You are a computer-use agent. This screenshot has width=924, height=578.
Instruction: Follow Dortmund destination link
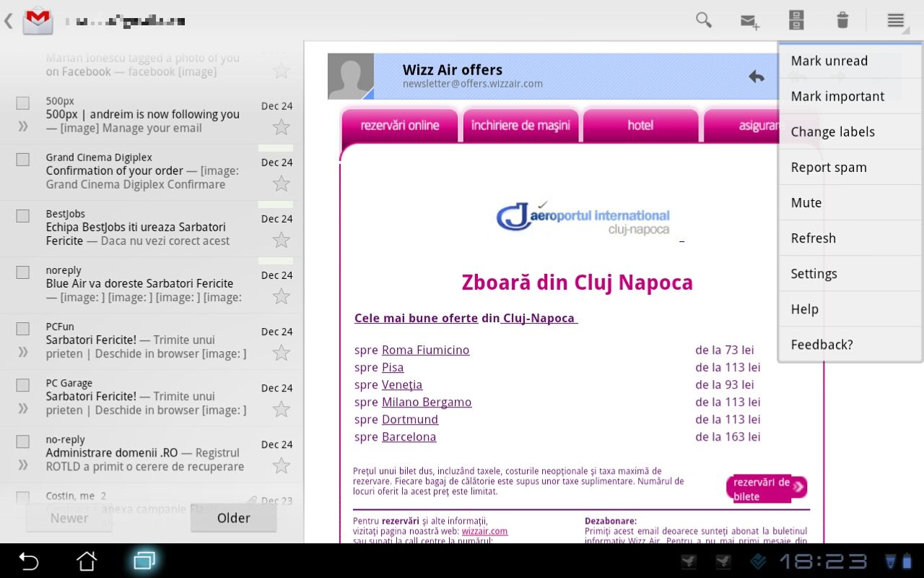point(410,419)
